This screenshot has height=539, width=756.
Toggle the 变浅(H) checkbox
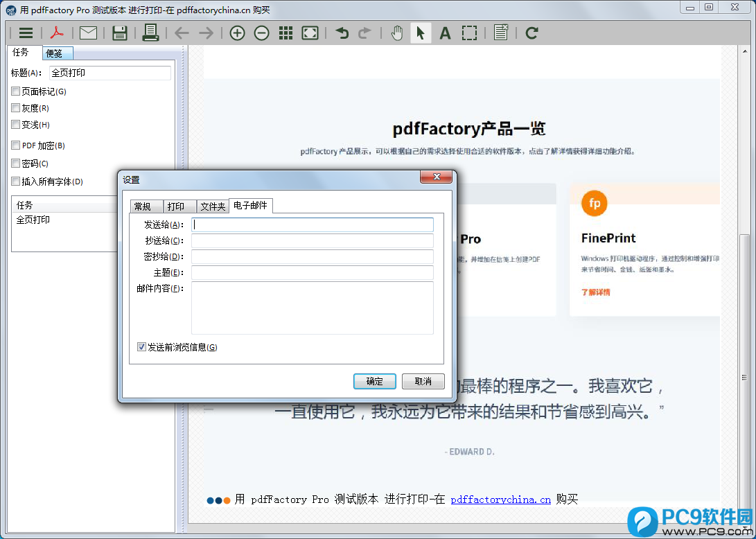(x=16, y=125)
